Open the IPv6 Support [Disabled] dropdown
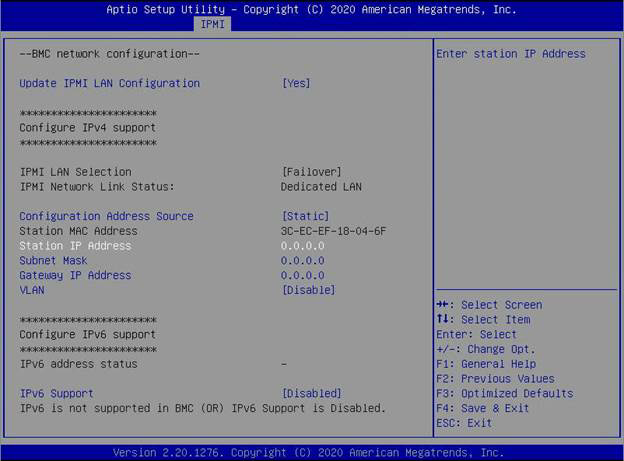 pyautogui.click(x=311, y=394)
